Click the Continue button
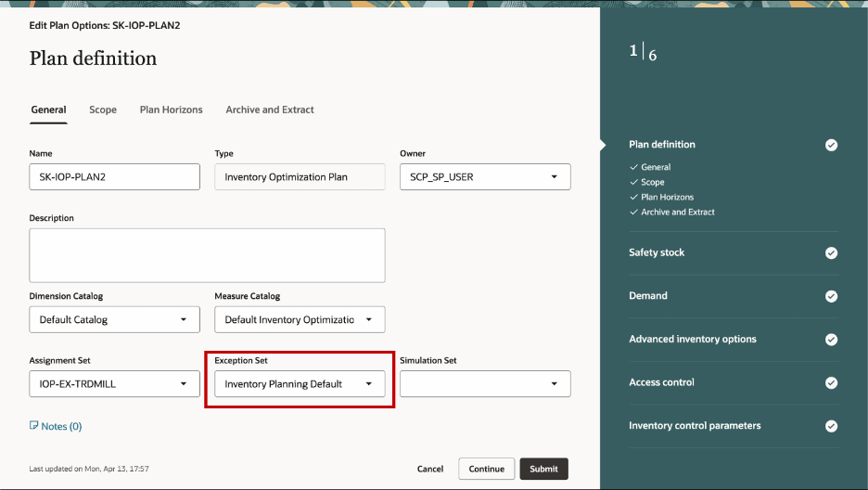The height and width of the screenshot is (490, 868). [x=487, y=469]
